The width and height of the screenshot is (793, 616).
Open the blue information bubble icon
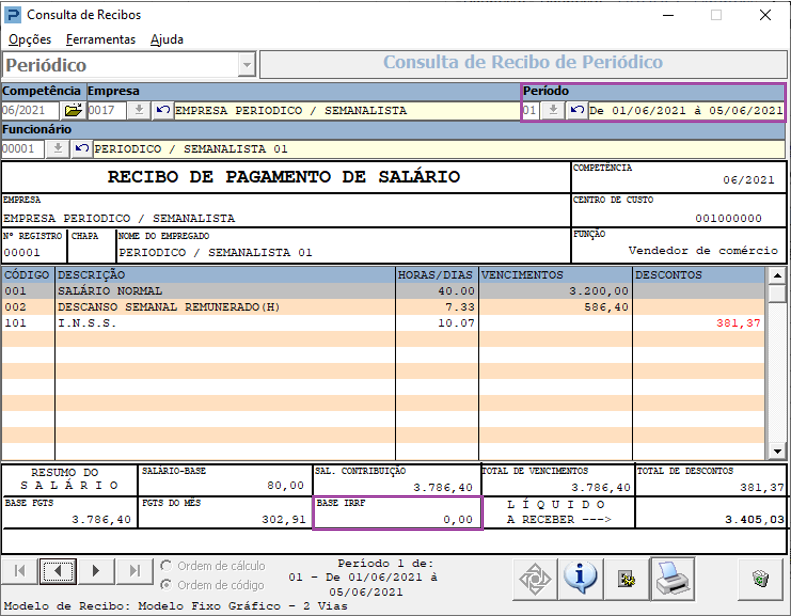coord(580,579)
